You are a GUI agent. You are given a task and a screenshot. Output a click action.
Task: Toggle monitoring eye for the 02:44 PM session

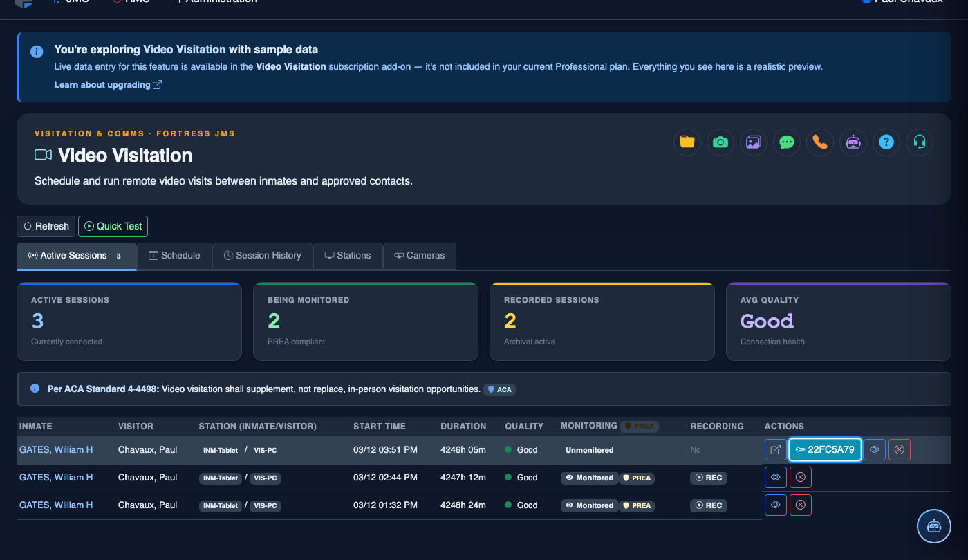(x=776, y=477)
